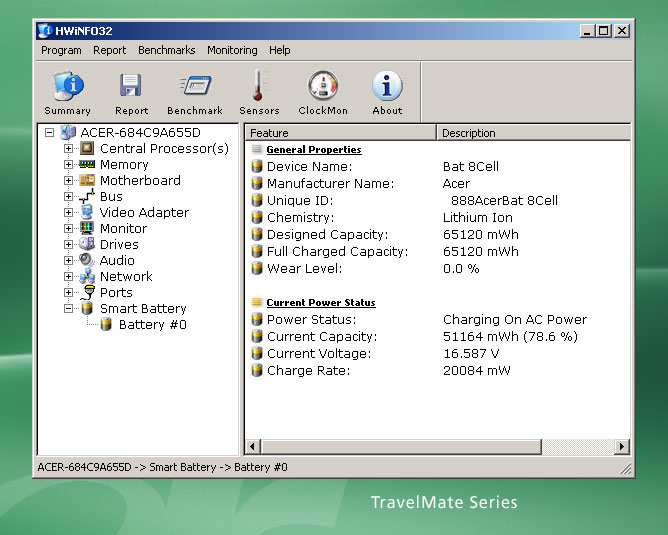Click the About info icon
668x535 pixels.
tap(387, 86)
